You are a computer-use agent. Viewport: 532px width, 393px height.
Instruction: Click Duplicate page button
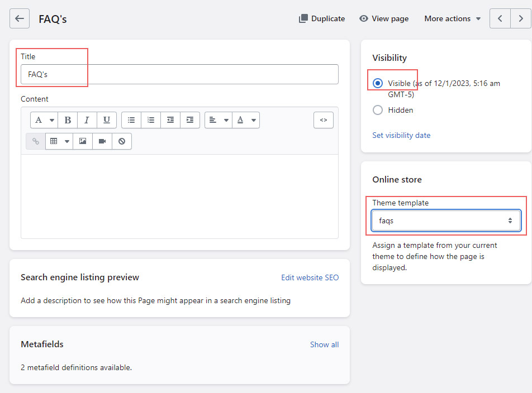point(322,18)
